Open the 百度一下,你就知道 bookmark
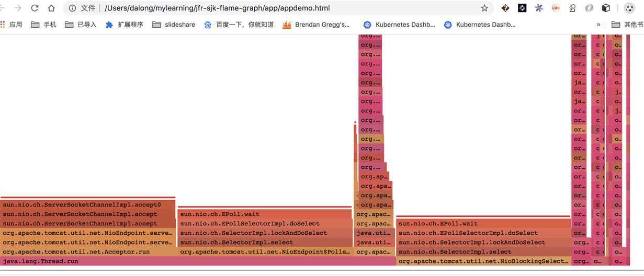The width and height of the screenshot is (644, 276). 239,25
